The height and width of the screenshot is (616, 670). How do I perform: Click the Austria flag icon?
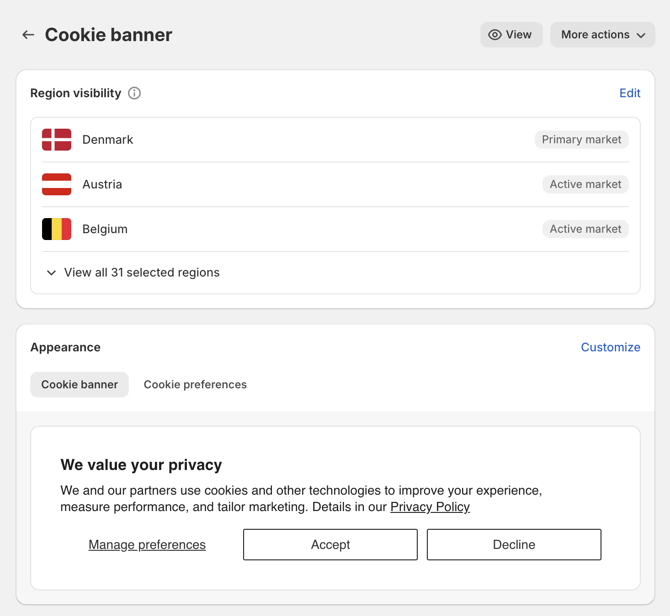[x=56, y=184]
